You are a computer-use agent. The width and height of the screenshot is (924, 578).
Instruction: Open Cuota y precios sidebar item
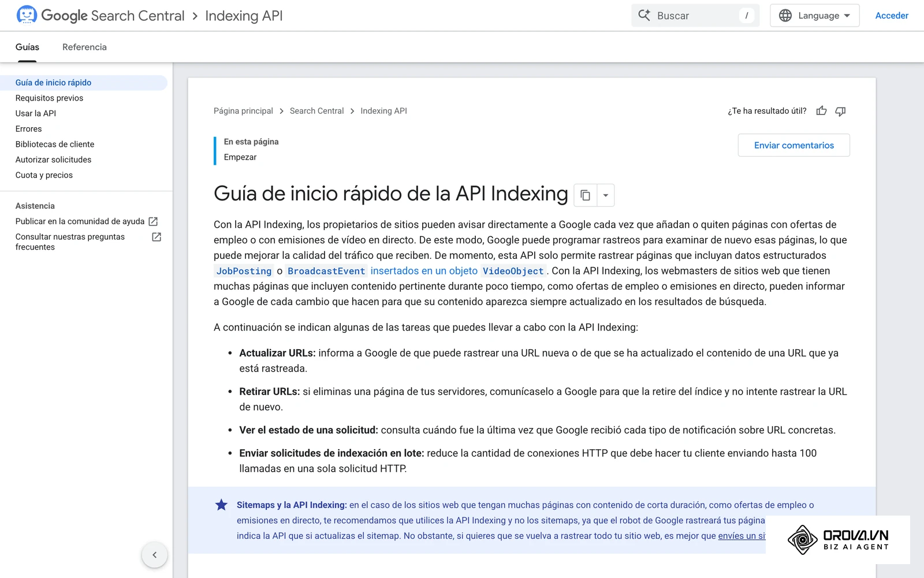coord(44,175)
